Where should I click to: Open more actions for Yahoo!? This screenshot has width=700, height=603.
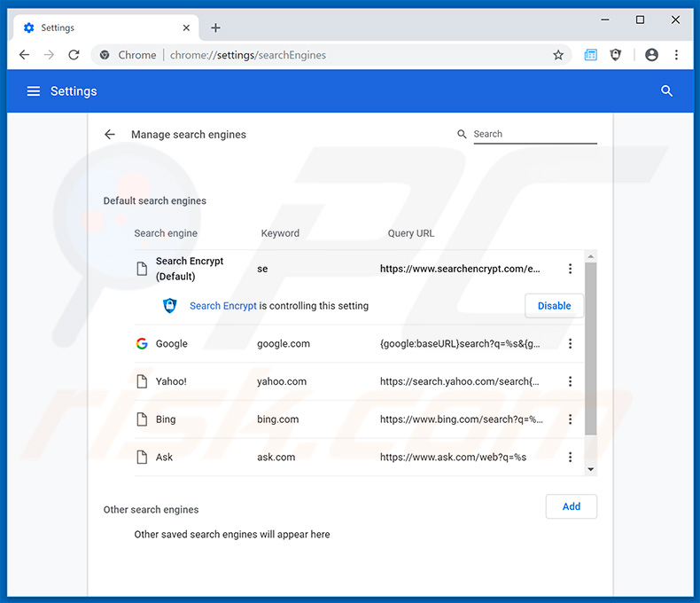[x=570, y=381]
